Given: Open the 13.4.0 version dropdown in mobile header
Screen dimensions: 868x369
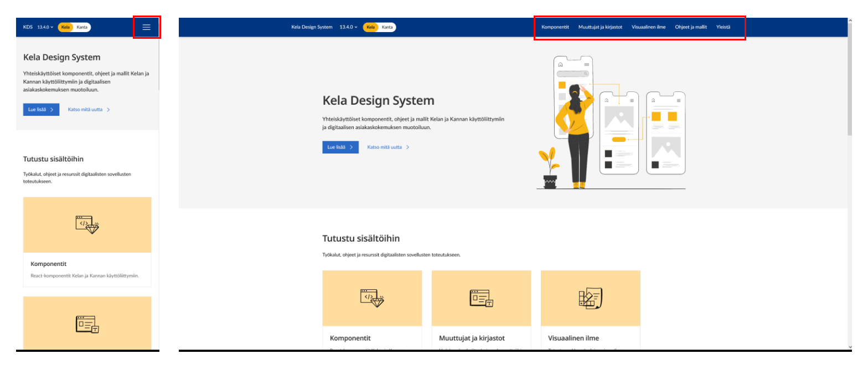Looking at the screenshot, I should coord(45,27).
